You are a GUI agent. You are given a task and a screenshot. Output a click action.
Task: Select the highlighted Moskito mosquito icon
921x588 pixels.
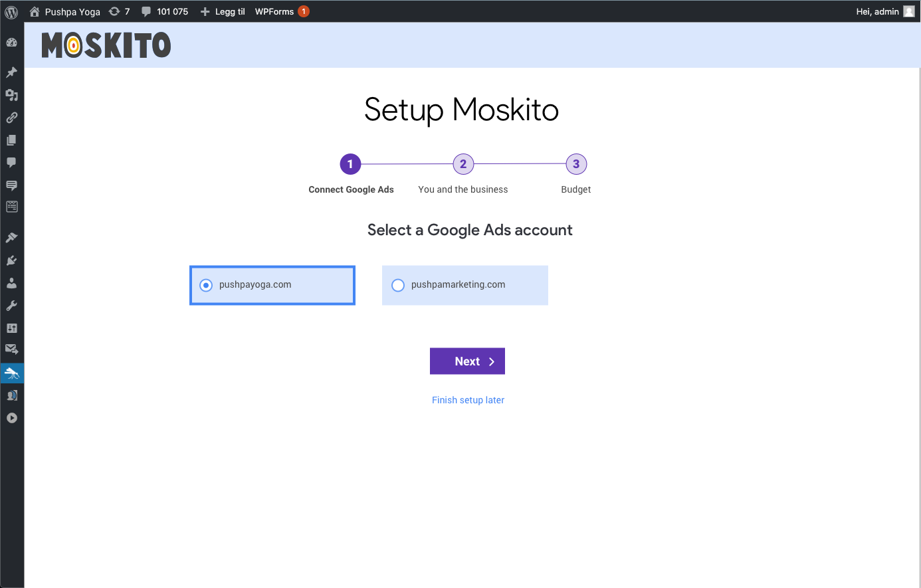click(x=11, y=373)
